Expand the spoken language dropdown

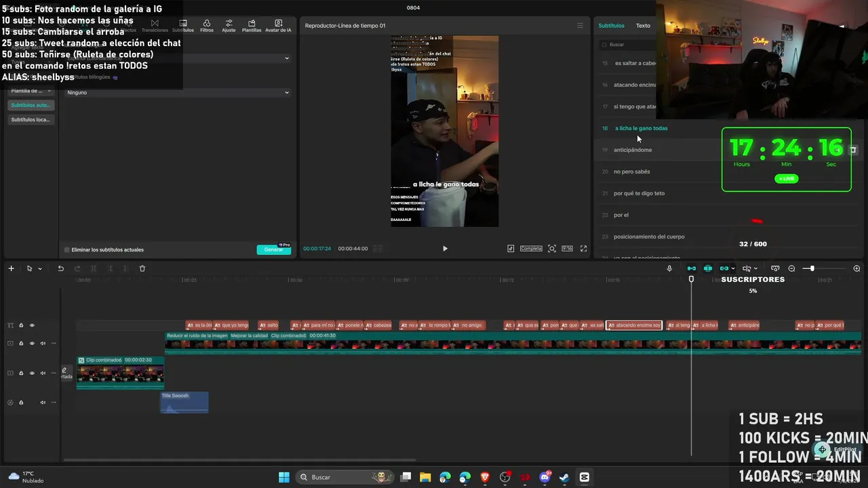[178, 58]
